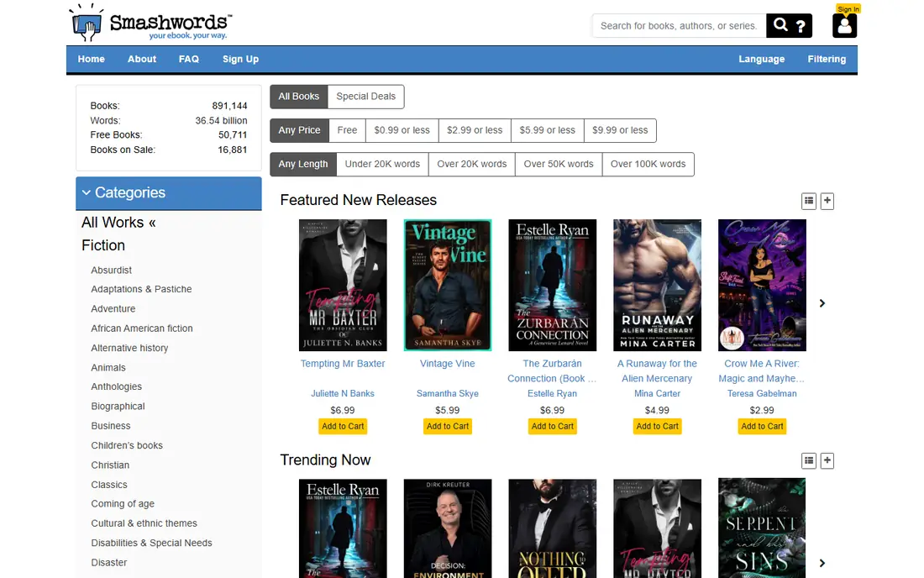Add The Zurbarán Connection to cart
This screenshot has height=578, width=924.
[552, 427]
